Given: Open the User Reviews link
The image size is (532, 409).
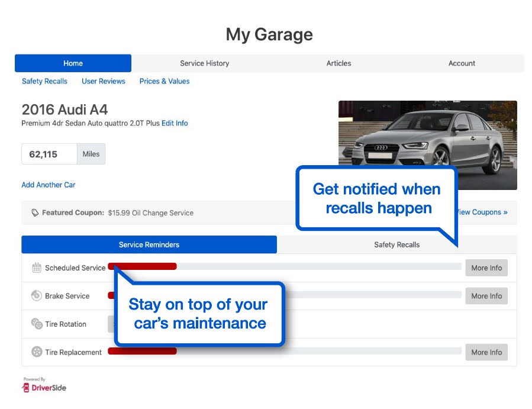Looking at the screenshot, I should (104, 81).
